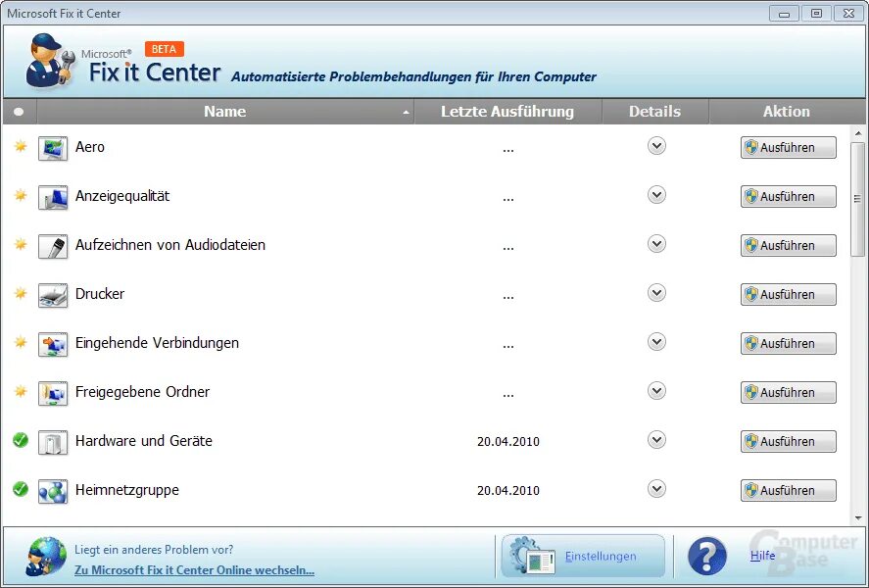
Task: Click the Fix it mechanic logo icon
Action: tap(50, 60)
